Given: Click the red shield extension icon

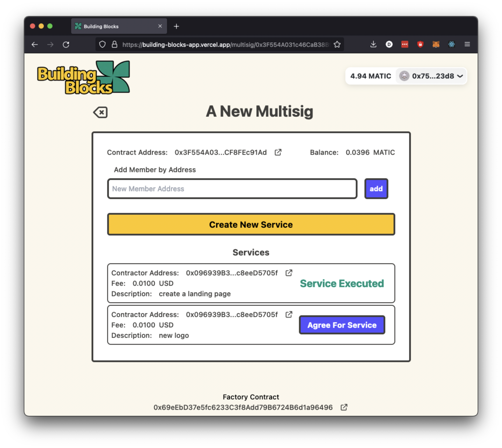Looking at the screenshot, I should click(x=420, y=44).
